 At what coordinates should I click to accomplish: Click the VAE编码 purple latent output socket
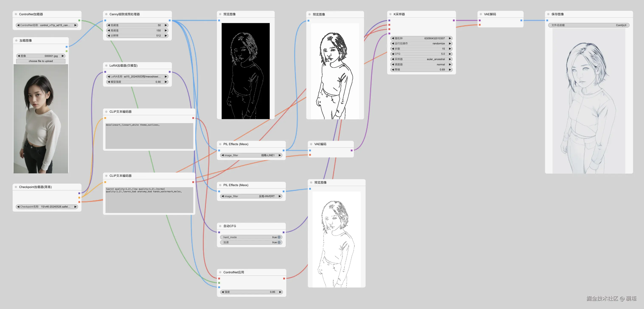[x=352, y=150]
